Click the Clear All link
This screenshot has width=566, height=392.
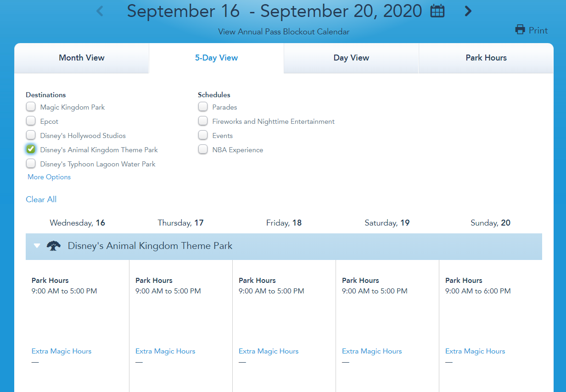tap(41, 199)
